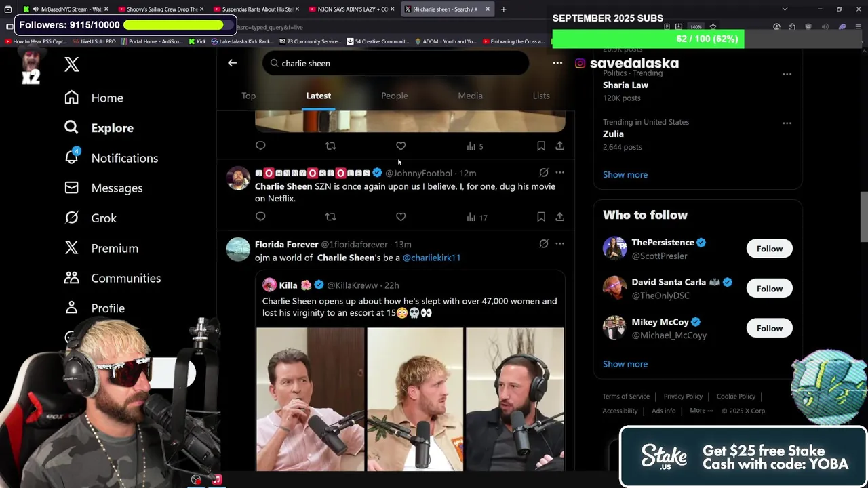
Task: Expand the footer More menu
Action: 701,411
